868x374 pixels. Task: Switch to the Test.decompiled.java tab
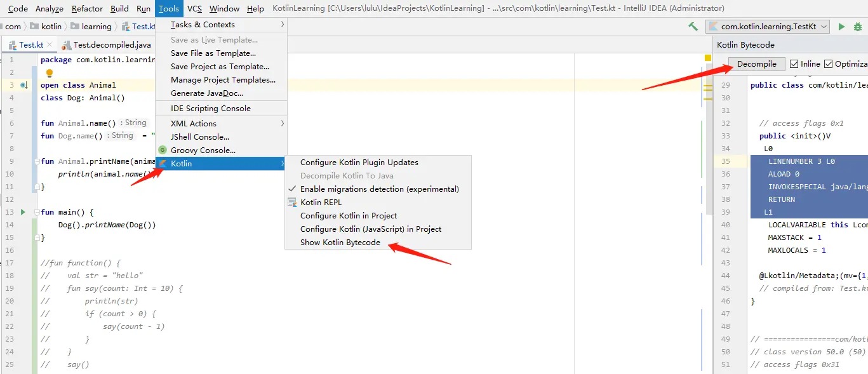coord(106,45)
